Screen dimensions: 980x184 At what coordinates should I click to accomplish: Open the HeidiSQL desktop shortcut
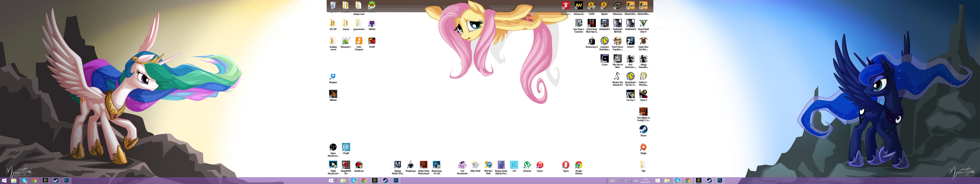[372, 5]
